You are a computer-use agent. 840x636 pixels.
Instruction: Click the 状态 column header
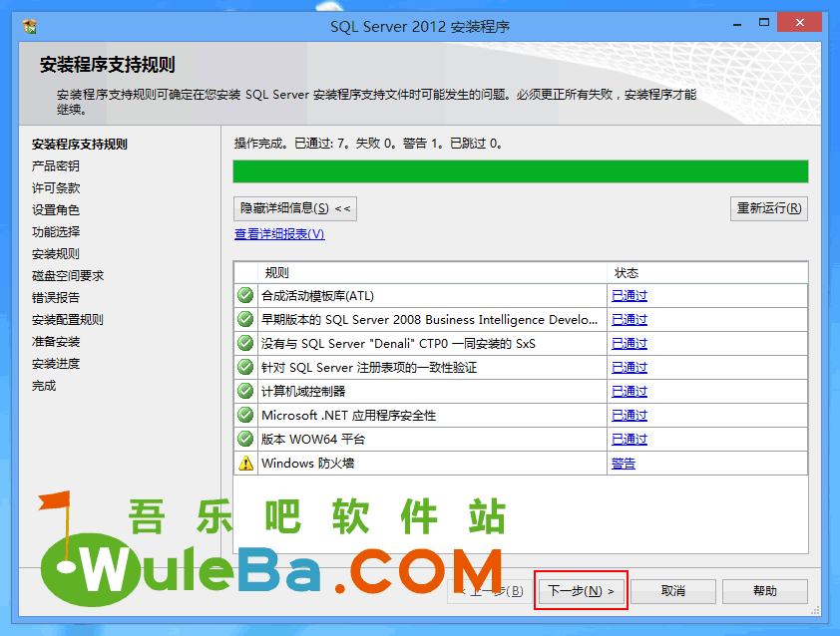(707, 273)
